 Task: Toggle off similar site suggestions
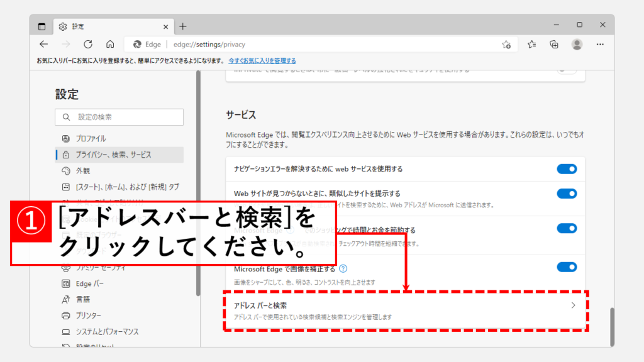point(567,194)
